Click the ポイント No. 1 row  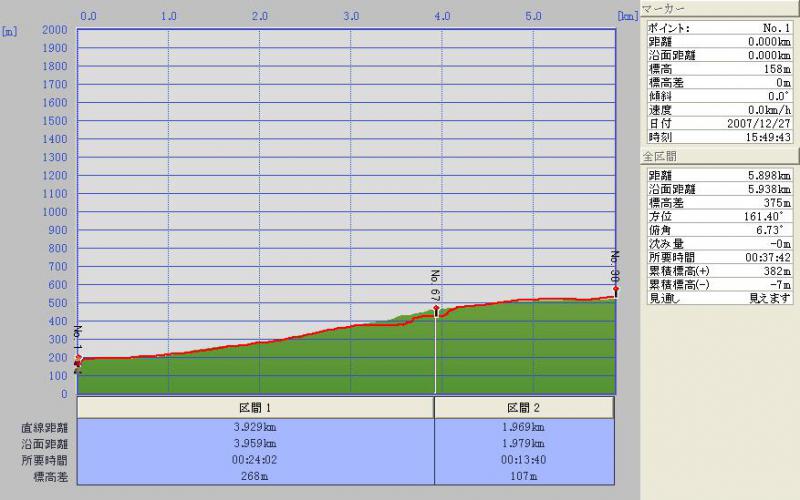719,28
